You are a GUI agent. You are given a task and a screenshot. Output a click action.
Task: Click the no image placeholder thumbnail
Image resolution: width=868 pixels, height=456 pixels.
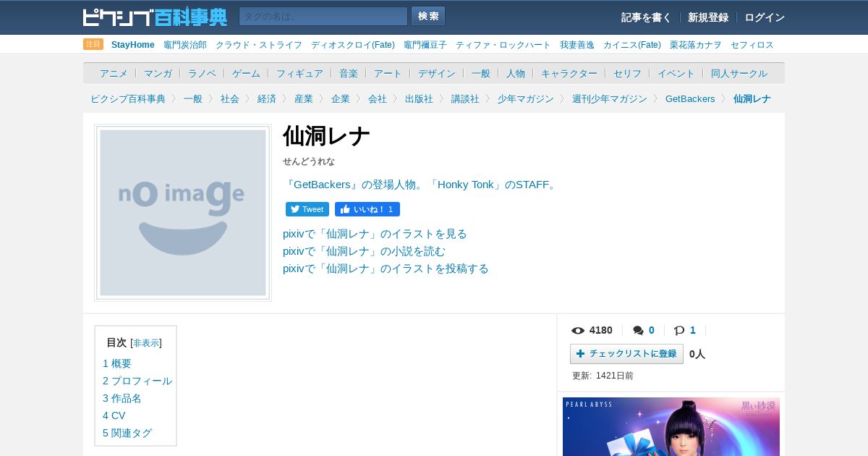click(183, 213)
